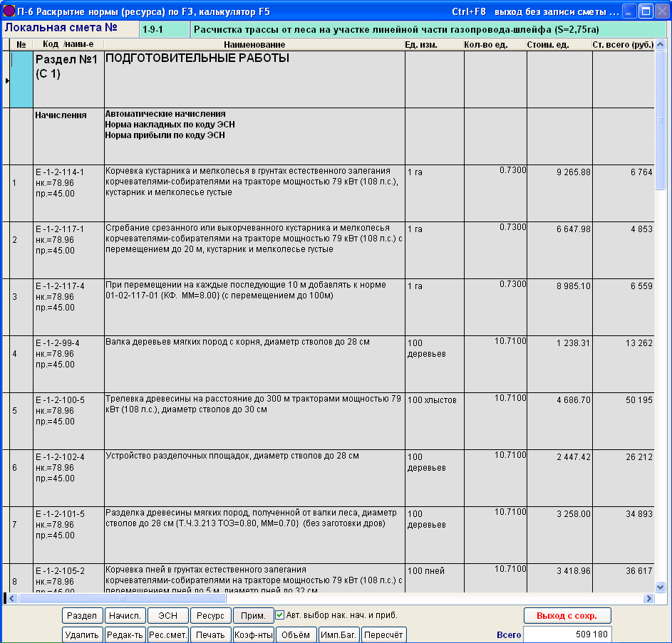672x643 pixels.
Task: Click the Стоим. ед. column header
Action: tap(559, 45)
